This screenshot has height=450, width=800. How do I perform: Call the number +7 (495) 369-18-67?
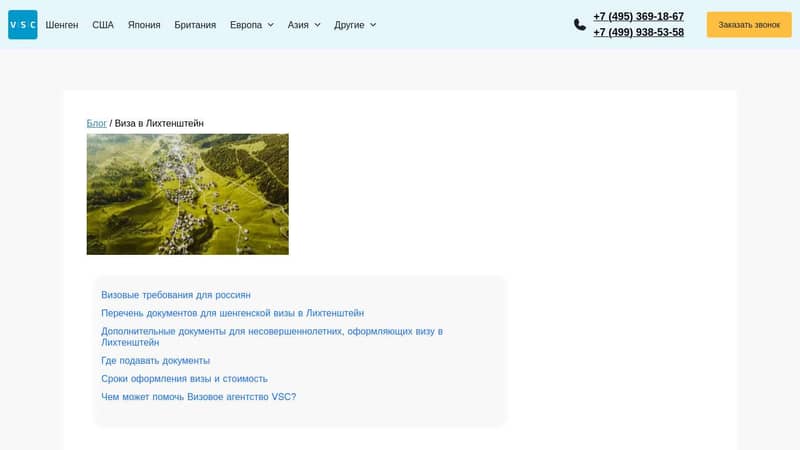pos(638,16)
